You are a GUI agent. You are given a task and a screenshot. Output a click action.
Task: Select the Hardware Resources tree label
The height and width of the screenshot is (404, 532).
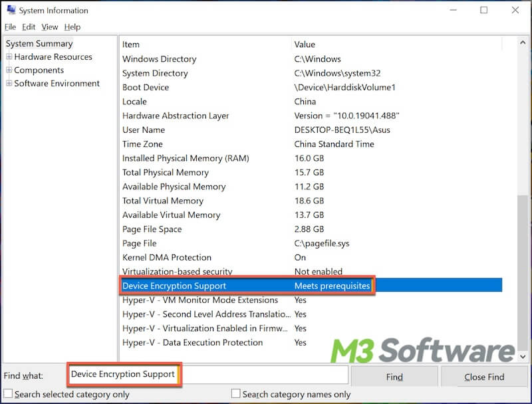53,56
